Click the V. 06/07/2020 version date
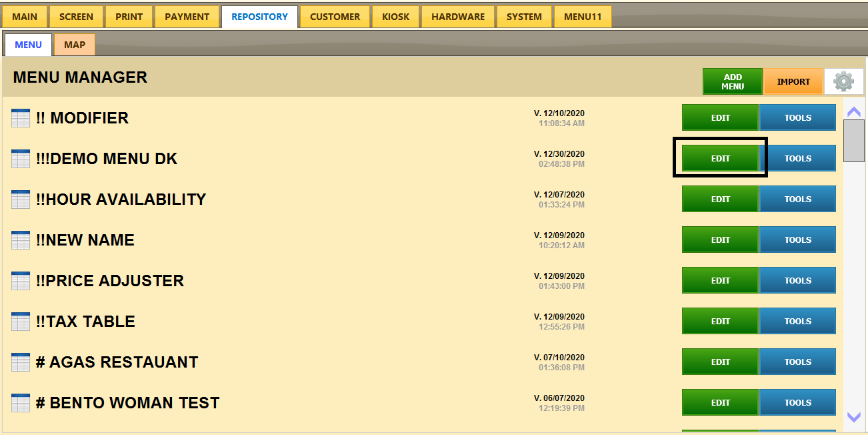Screen dimensions: 868x435 pyautogui.click(x=559, y=398)
